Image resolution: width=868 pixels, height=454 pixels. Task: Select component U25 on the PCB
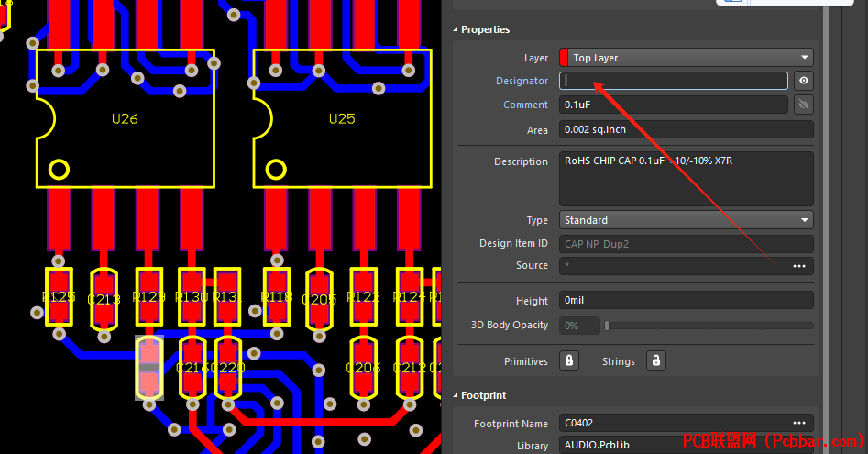pos(342,118)
